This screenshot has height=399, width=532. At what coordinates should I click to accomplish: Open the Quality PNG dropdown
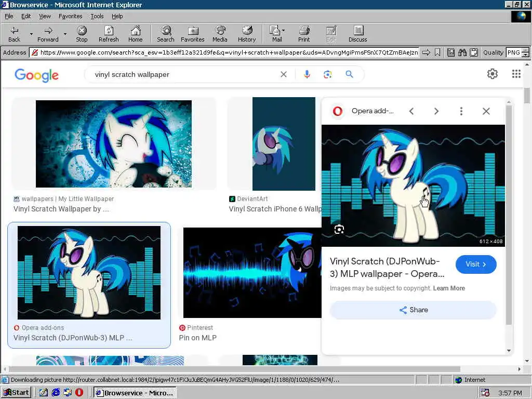click(x=525, y=52)
